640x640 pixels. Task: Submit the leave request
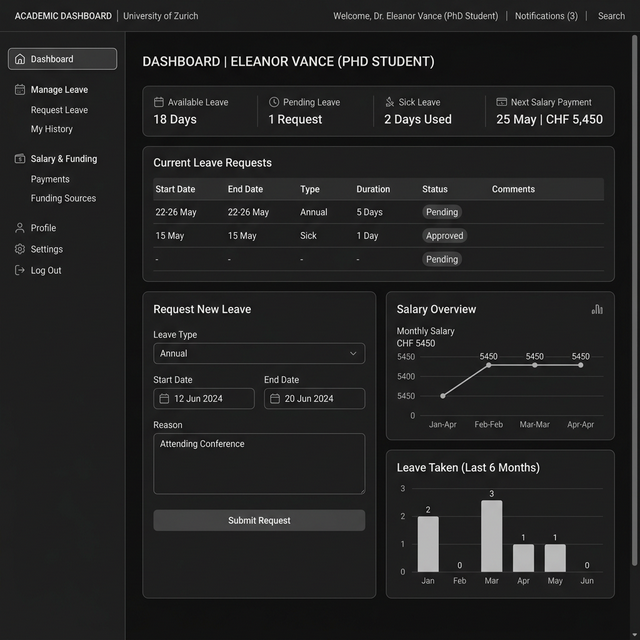[x=259, y=520]
